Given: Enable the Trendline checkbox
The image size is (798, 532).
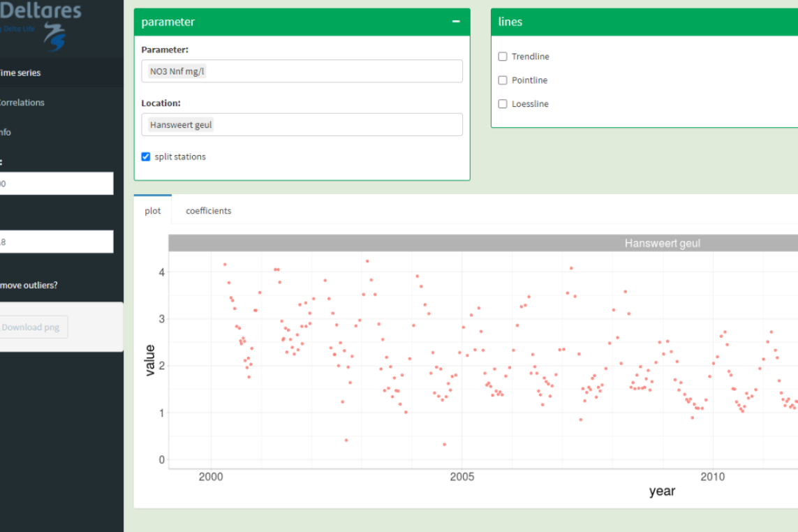Looking at the screenshot, I should tap(503, 57).
